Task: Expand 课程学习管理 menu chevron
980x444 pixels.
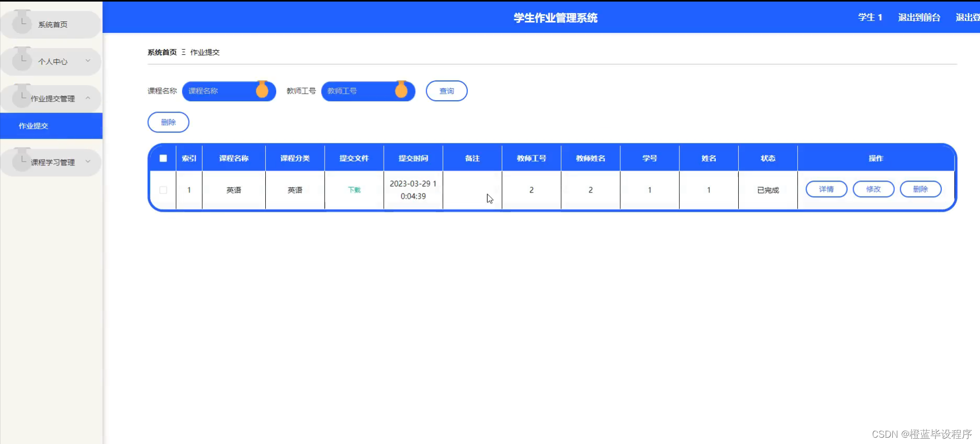Action: click(88, 161)
